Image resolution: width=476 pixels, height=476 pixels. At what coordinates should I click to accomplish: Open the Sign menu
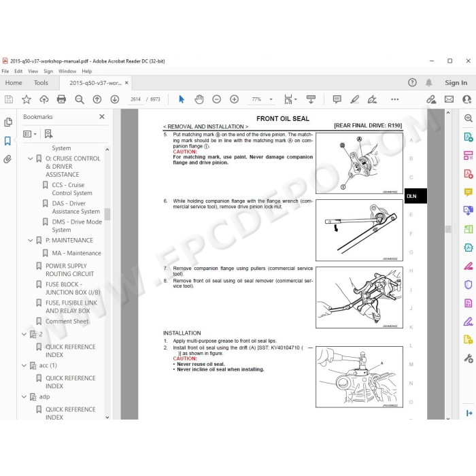tap(48, 71)
